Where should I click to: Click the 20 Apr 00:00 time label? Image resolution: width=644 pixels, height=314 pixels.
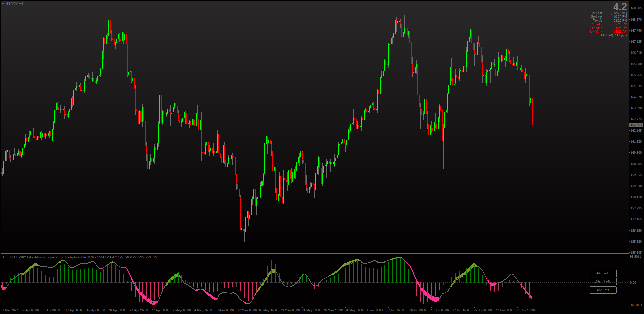(x=117, y=310)
